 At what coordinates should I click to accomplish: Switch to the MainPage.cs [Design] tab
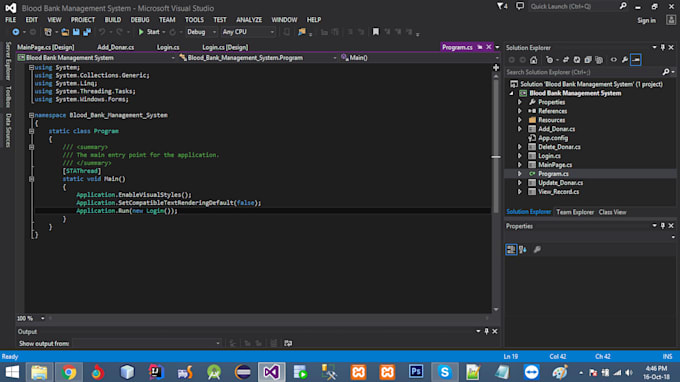pos(46,47)
